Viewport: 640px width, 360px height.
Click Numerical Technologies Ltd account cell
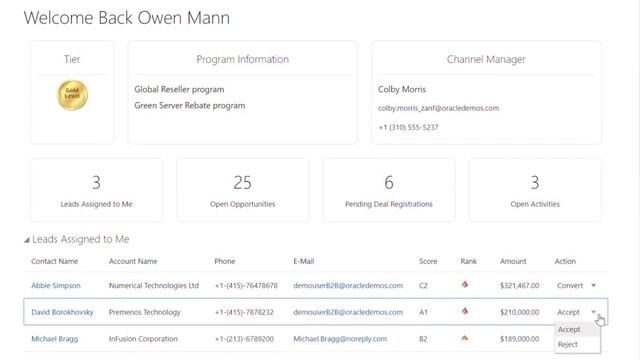tap(154, 286)
